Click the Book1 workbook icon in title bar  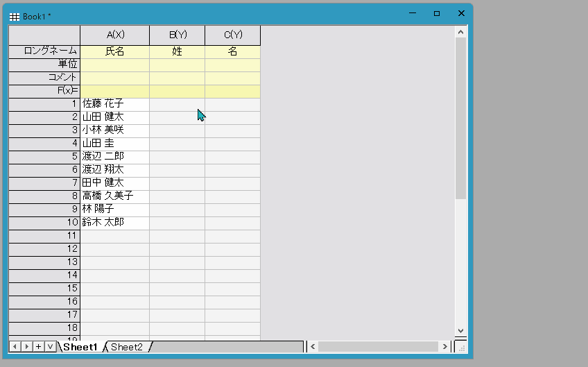click(x=15, y=16)
